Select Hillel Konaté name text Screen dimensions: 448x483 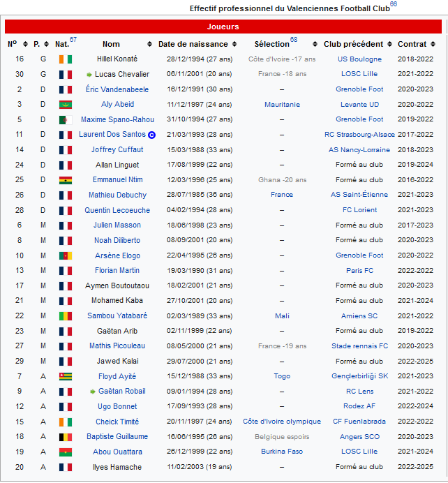[117, 59]
